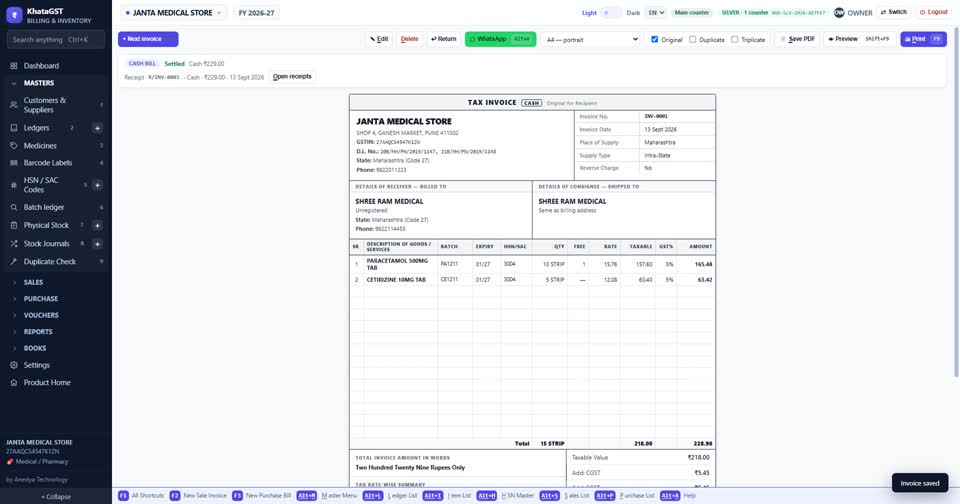Toggle the Light/Dark theme switch
Image resolution: width=960 pixels, height=504 pixels.
[611, 13]
